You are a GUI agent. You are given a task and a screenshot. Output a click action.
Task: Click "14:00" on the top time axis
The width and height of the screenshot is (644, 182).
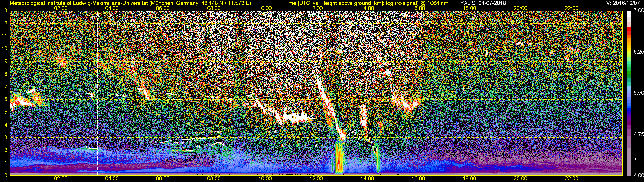click(367, 8)
